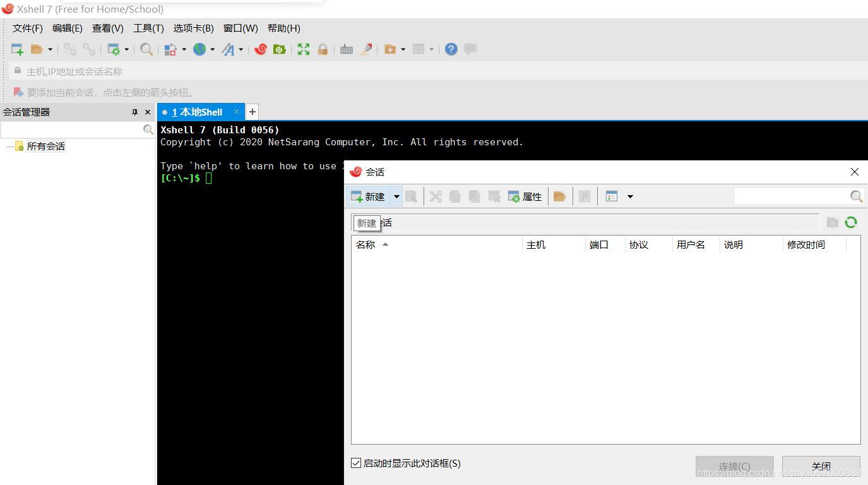This screenshot has height=485, width=868.
Task: Click 属性 properties button in the dialog
Action: [x=525, y=196]
